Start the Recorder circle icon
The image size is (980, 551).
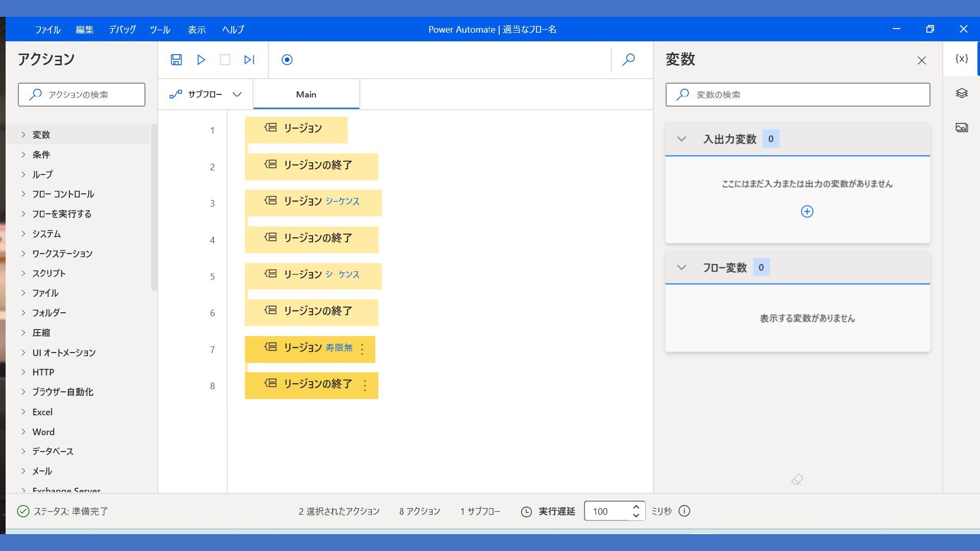pos(287,60)
